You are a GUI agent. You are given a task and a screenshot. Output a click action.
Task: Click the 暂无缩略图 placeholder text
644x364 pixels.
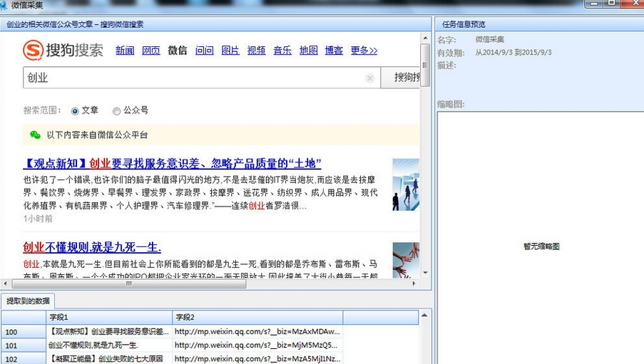tap(541, 246)
